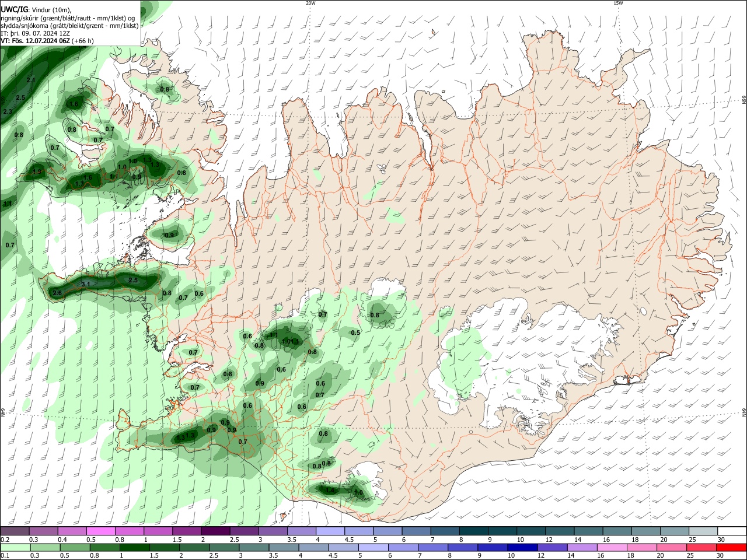This screenshot has width=747, height=560.
Task: Click the '15W' longitude label
Action: point(618,3)
